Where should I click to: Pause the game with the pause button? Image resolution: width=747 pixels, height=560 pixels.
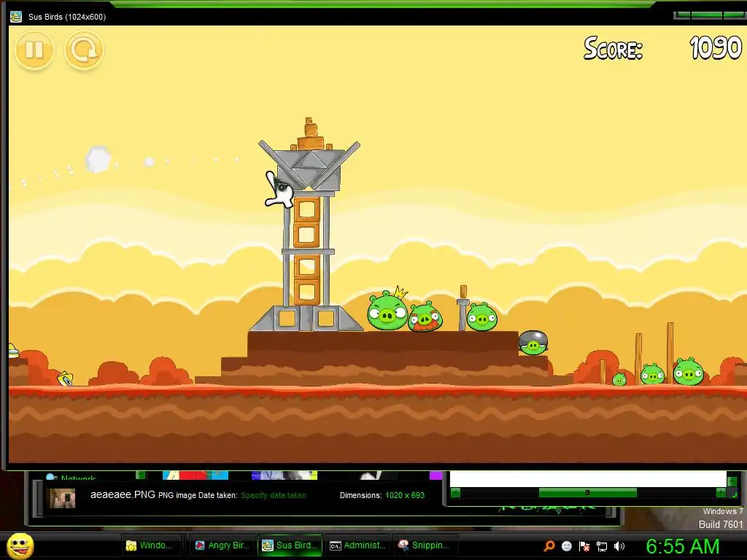point(34,50)
